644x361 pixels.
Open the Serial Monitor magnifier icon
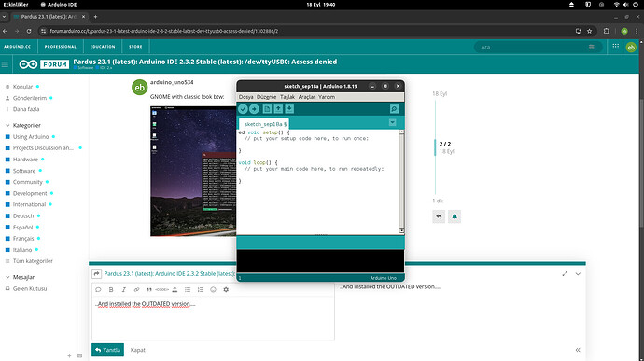394,109
